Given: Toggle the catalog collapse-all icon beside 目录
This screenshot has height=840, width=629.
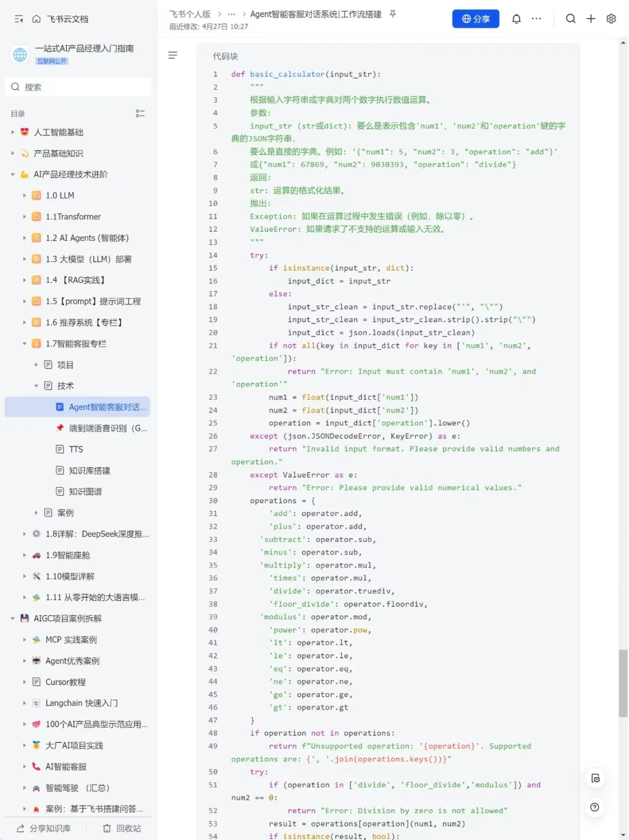Looking at the screenshot, I should 140,114.
